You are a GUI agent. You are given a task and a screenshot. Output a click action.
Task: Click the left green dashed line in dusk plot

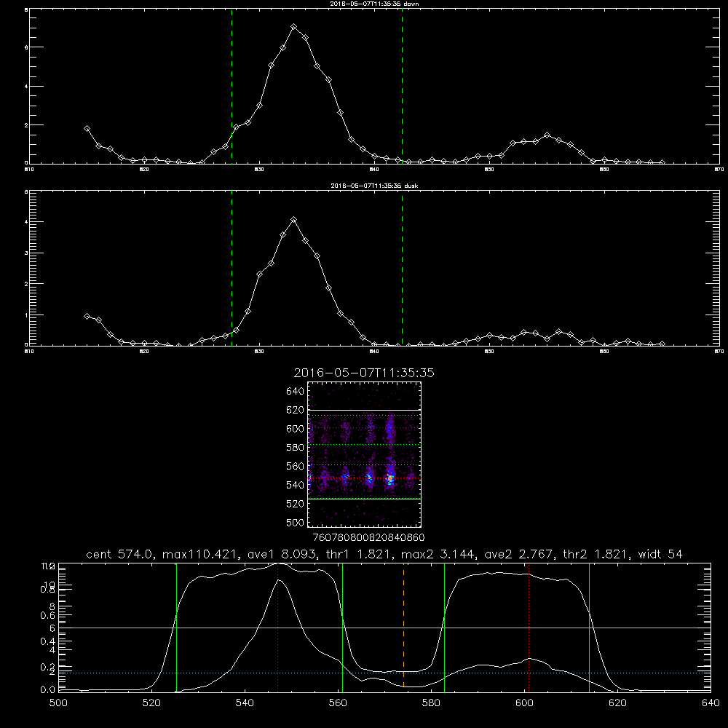point(232,268)
